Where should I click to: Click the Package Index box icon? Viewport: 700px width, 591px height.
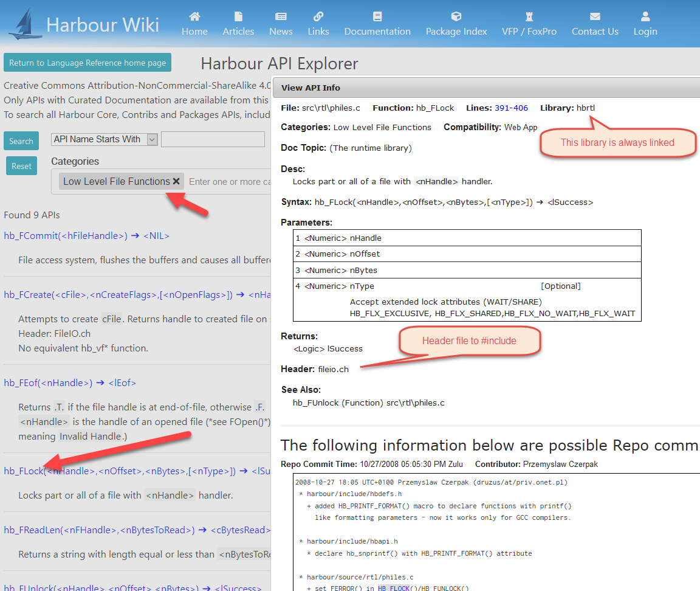pos(456,16)
